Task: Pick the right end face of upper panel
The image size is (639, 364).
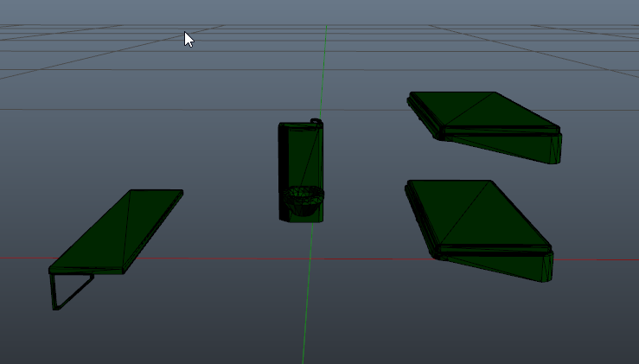Action: click(x=556, y=148)
